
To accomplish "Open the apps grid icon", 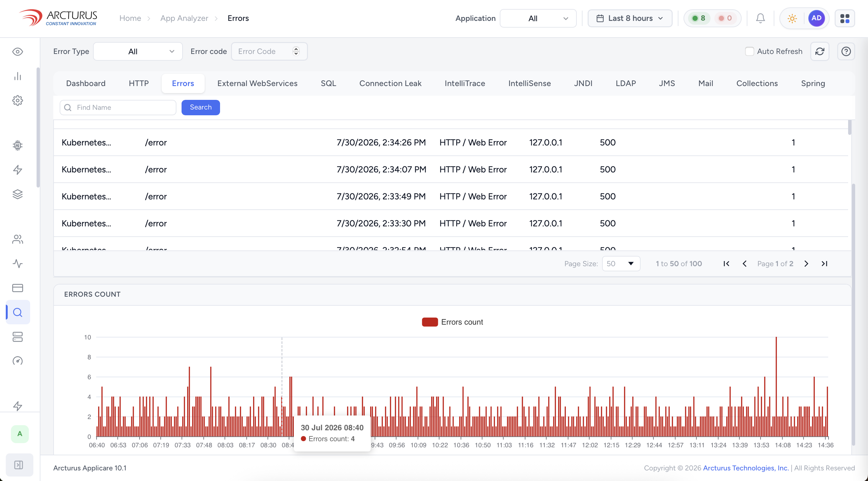I will pos(845,18).
